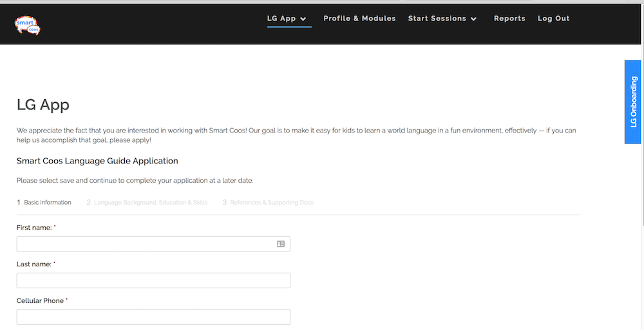Go to Profile & Modules
This screenshot has height=330, width=644.
(360, 19)
